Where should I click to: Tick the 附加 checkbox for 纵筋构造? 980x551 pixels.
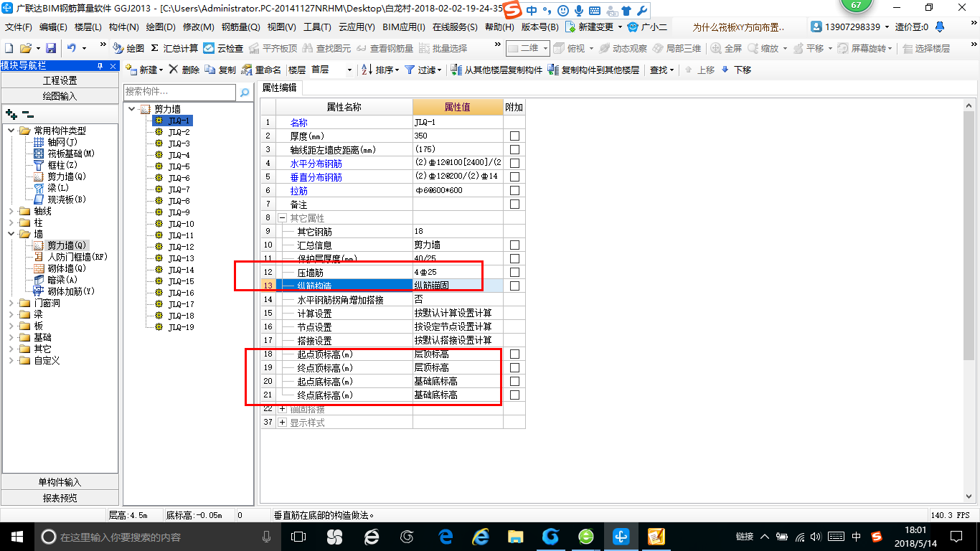(514, 286)
